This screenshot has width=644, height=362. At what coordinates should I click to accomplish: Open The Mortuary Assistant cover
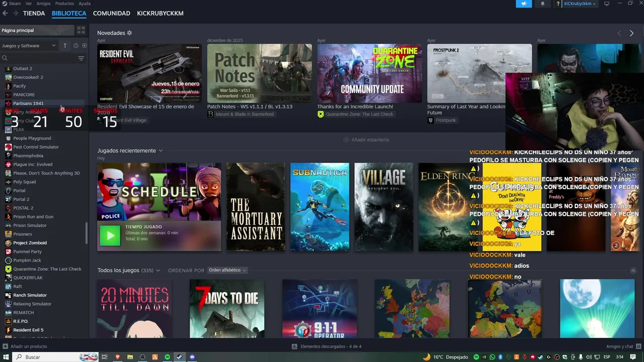tap(256, 207)
